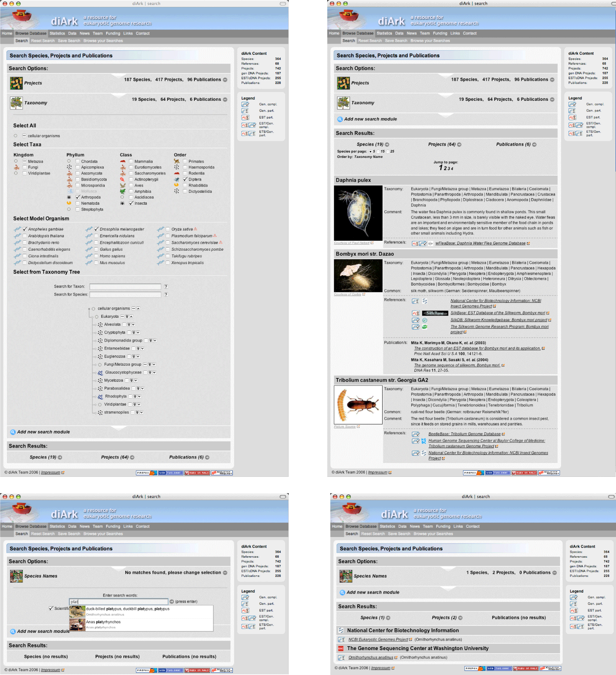Open the SilkDB Silkworm Knowledgebase link
The image size is (616, 675).
(x=499, y=320)
